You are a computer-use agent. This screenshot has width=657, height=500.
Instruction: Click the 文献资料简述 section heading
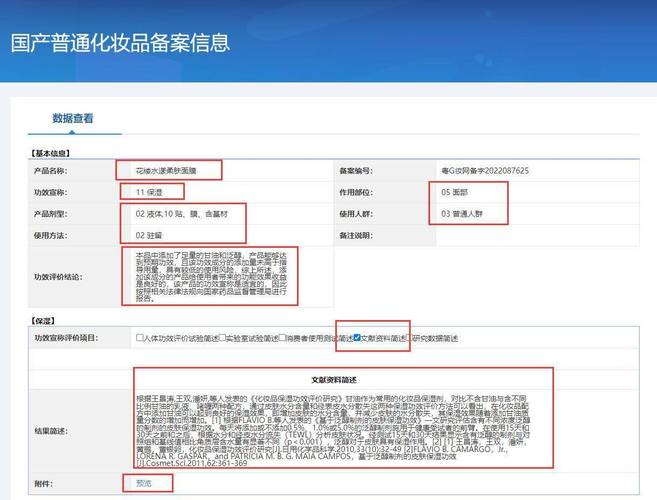pos(334,380)
